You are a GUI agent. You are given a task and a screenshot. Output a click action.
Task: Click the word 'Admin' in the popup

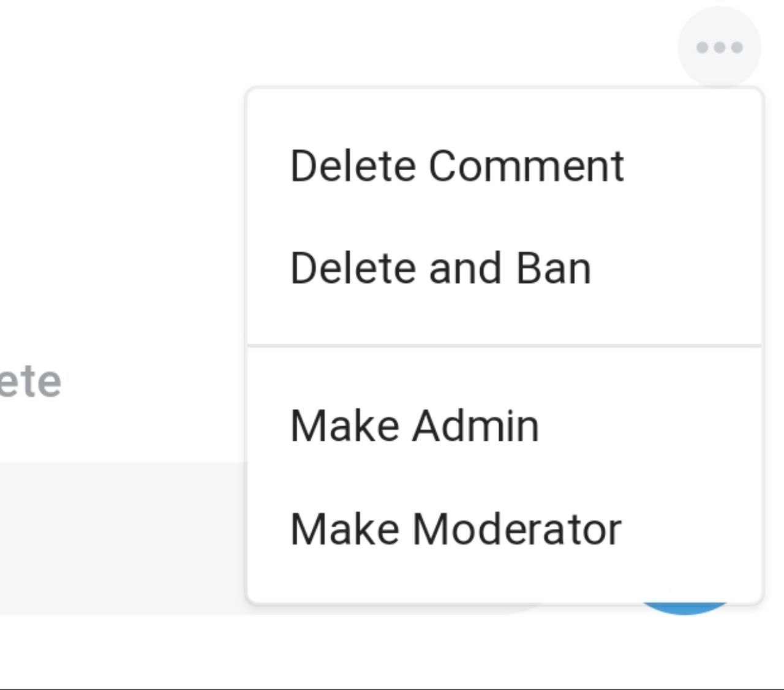(x=475, y=426)
